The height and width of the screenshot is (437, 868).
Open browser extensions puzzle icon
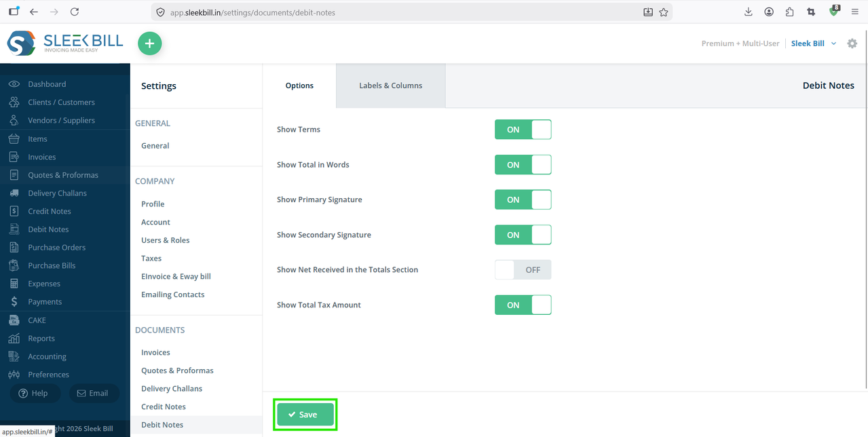pos(789,12)
